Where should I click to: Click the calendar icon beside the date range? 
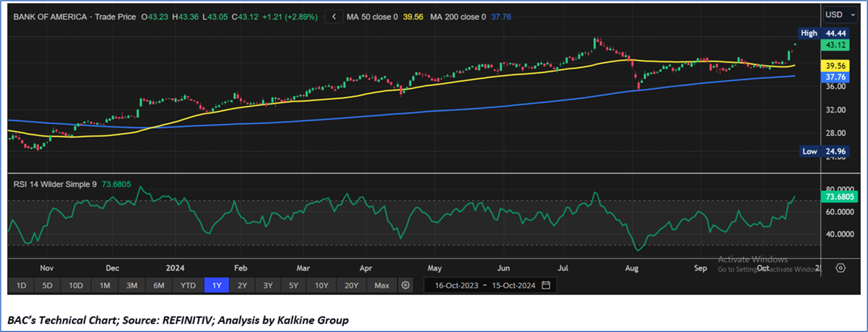point(546,285)
